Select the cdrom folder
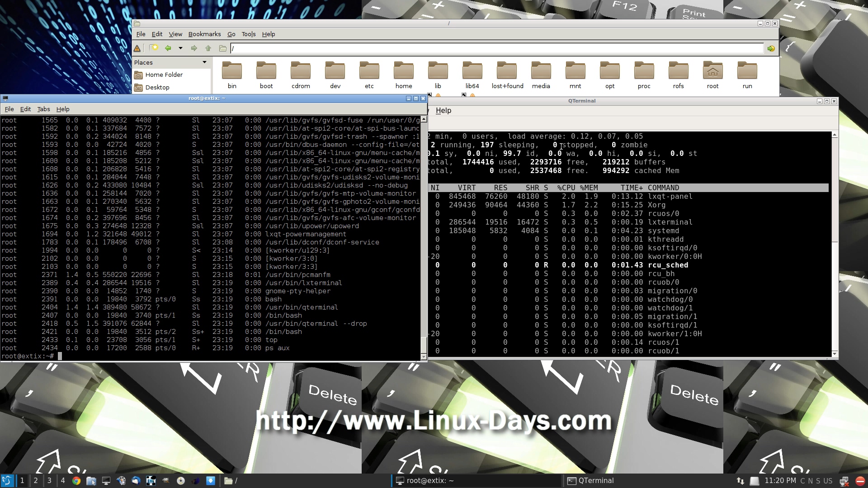868x488 pixels. (x=301, y=75)
